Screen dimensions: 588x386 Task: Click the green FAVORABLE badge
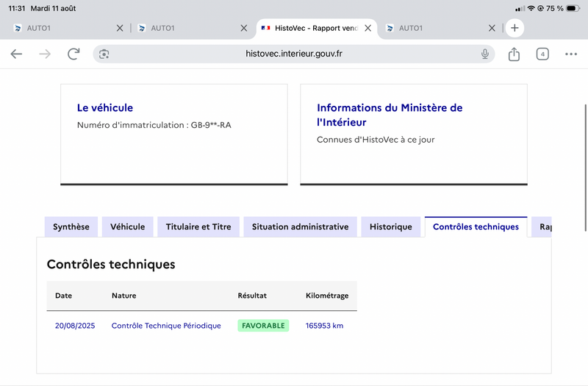point(263,326)
